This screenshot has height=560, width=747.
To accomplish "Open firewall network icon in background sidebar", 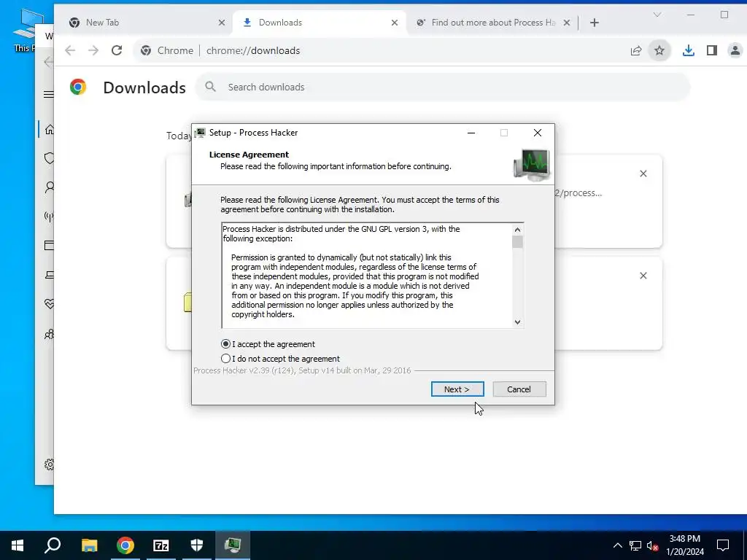I will tap(49, 217).
